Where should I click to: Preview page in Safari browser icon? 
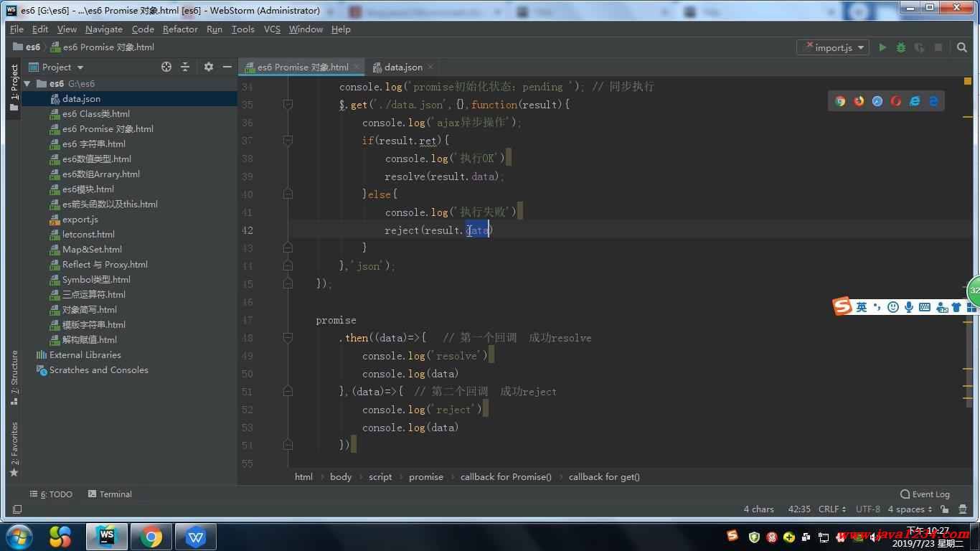tap(877, 101)
